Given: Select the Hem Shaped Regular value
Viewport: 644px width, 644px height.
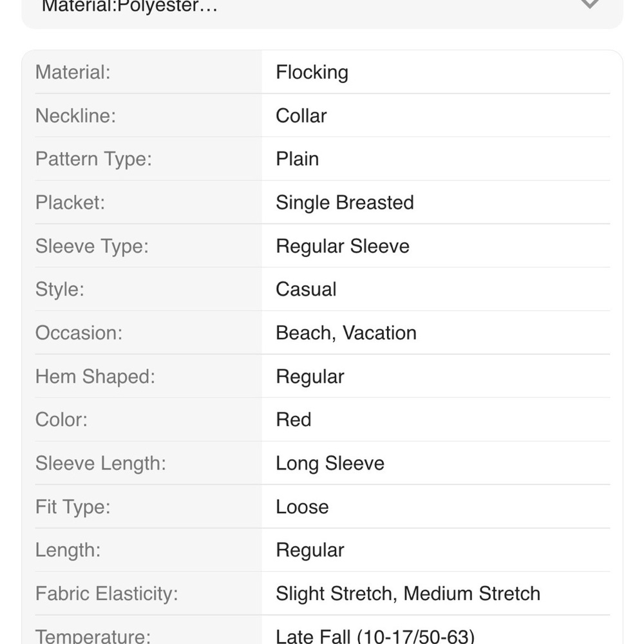Looking at the screenshot, I should (x=310, y=377).
